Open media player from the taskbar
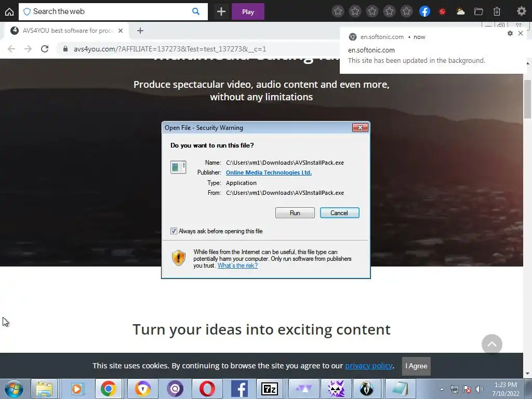The height and width of the screenshot is (399, 532). tap(77, 389)
